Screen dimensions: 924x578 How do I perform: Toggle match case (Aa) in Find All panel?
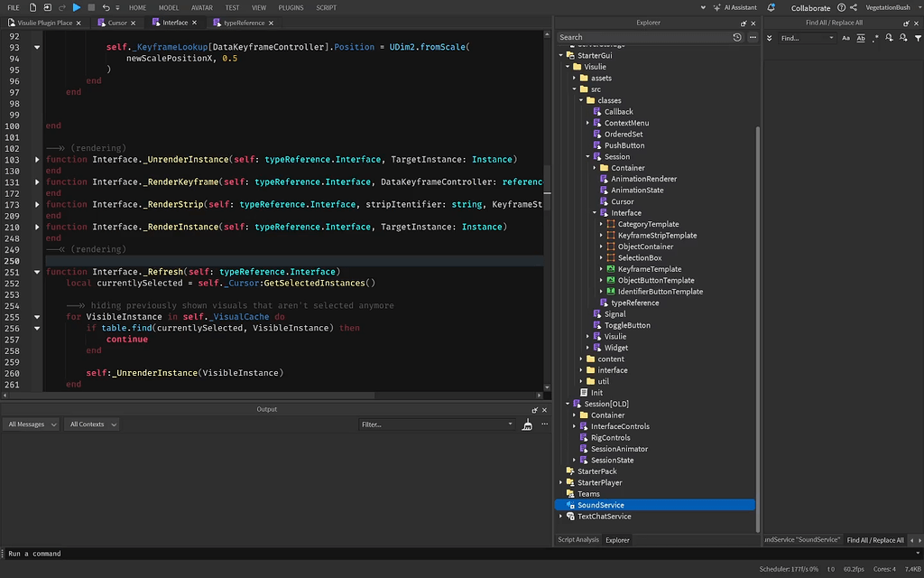(x=846, y=37)
